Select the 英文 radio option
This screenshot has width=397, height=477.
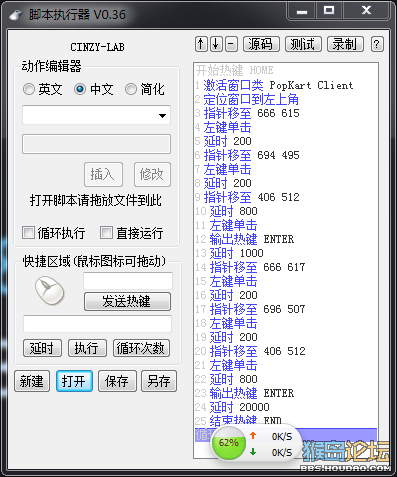[x=43, y=89]
